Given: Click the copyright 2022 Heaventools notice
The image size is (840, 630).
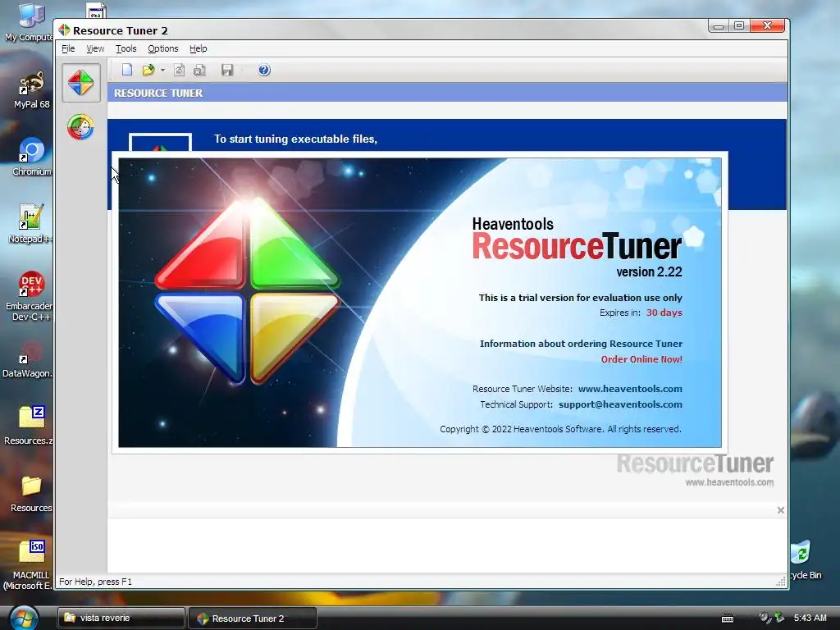Looking at the screenshot, I should coord(560,429).
